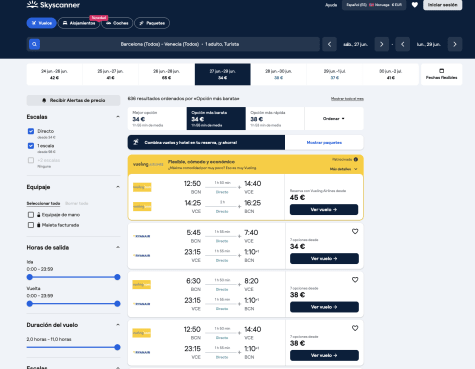Image resolution: width=475 pixels, height=369 pixels.
Task: Select Opción más rápida tab
Action: 275,119
